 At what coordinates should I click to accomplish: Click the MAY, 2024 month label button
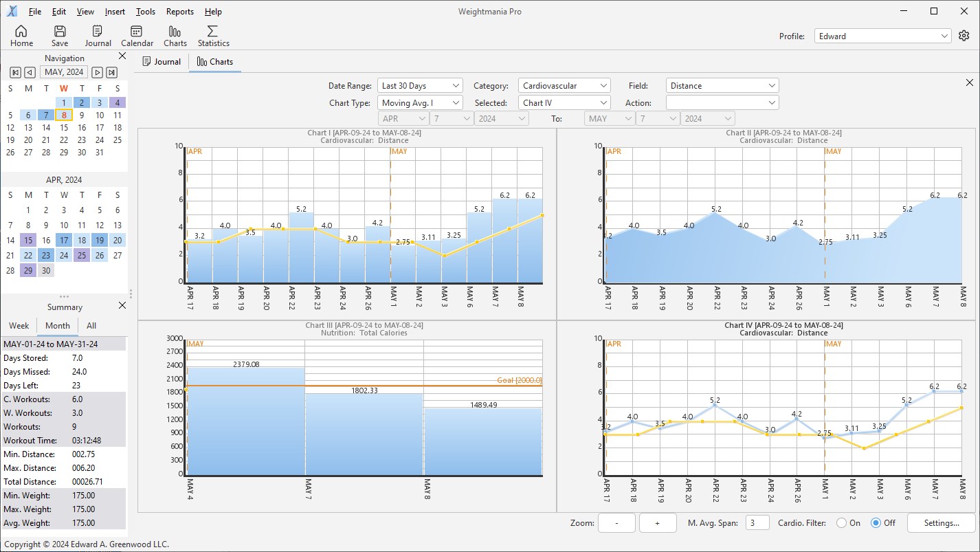click(63, 72)
